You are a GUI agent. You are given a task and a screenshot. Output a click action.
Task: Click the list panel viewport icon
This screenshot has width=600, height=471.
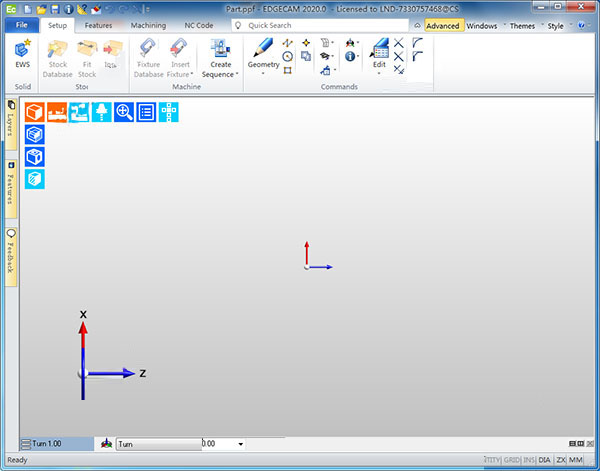pyautogui.click(x=146, y=112)
